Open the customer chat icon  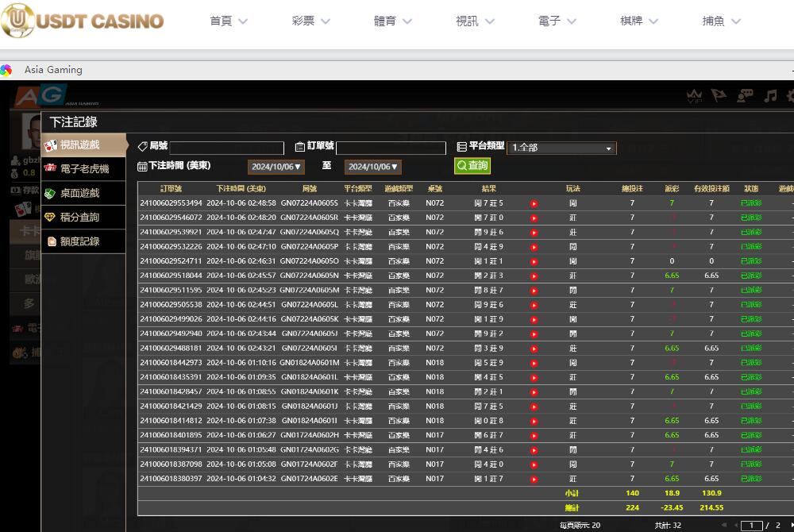tap(745, 96)
